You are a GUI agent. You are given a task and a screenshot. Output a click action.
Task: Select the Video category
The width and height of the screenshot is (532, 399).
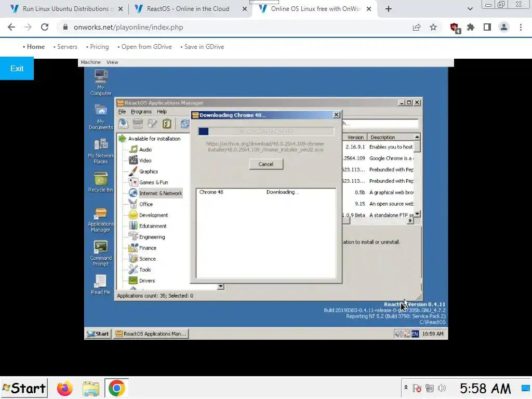click(140, 161)
